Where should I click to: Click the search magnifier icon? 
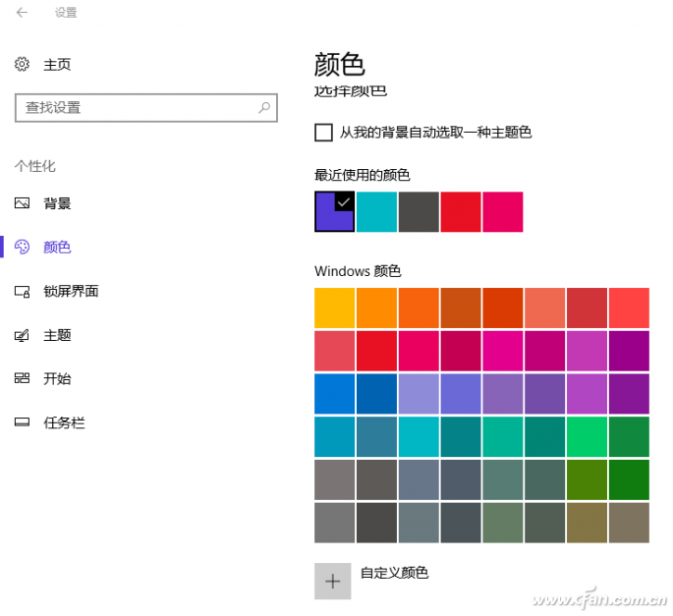click(x=263, y=107)
